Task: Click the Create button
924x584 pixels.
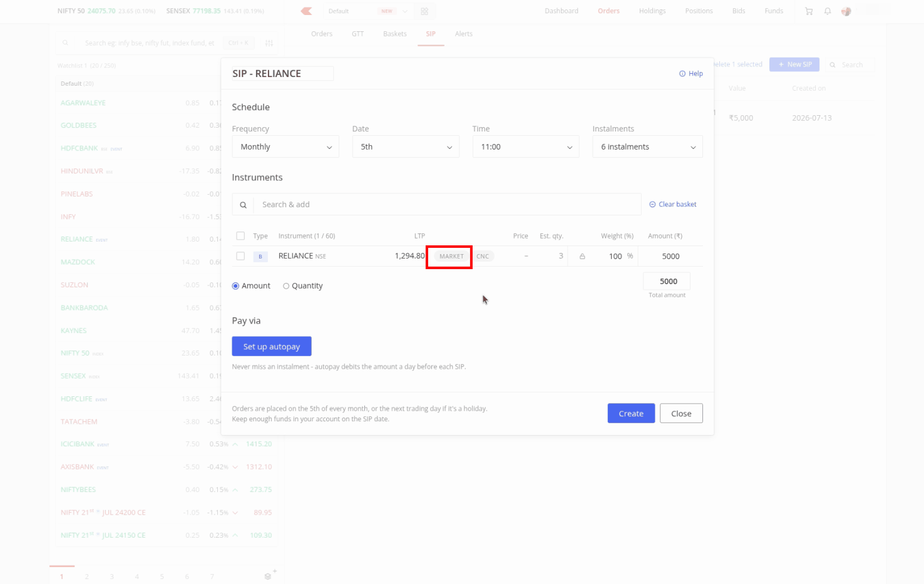Action: pos(631,413)
